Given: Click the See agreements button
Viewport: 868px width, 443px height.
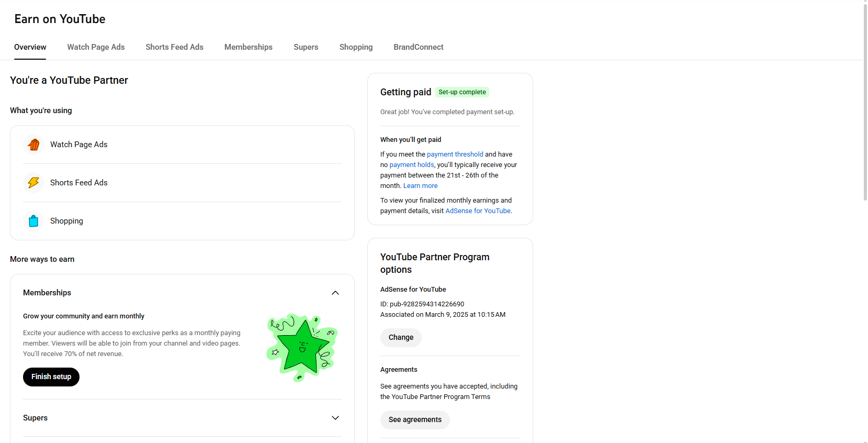Looking at the screenshot, I should point(415,420).
